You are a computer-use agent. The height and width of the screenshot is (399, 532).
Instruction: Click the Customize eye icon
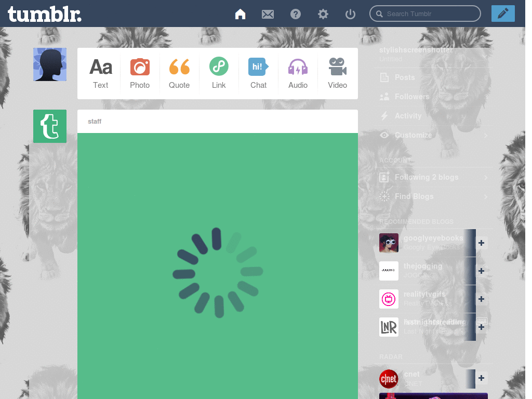tap(384, 135)
